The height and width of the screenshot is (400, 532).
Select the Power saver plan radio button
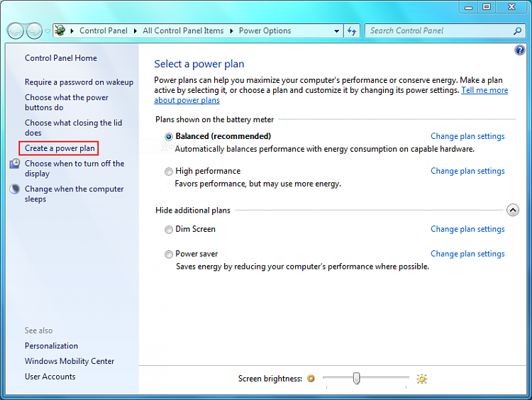pyautogui.click(x=169, y=254)
